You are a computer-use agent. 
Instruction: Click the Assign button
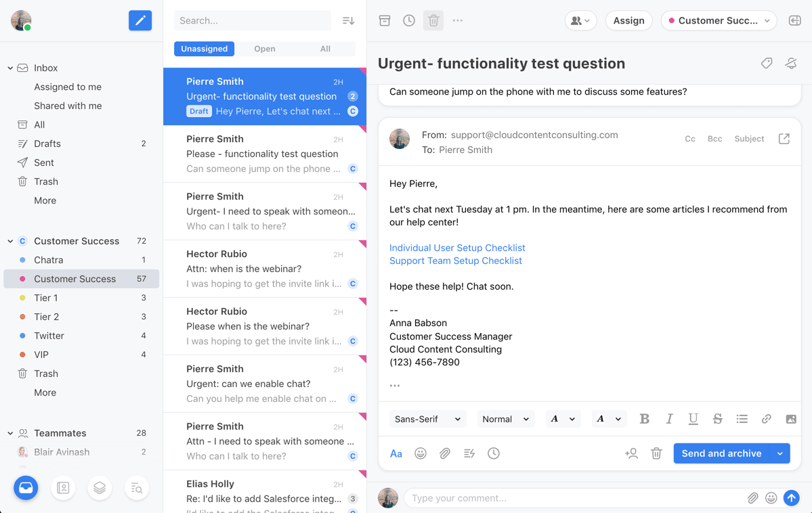(628, 20)
